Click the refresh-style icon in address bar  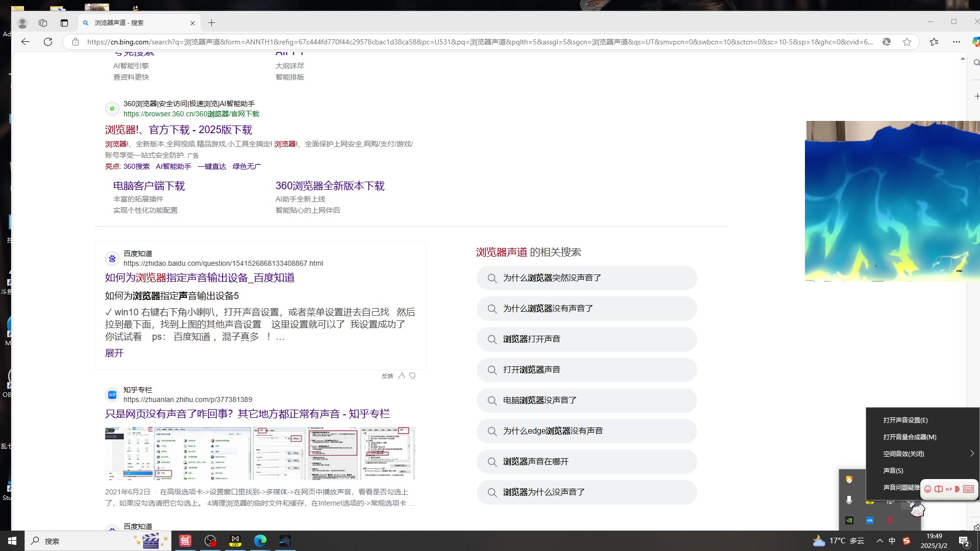click(887, 42)
